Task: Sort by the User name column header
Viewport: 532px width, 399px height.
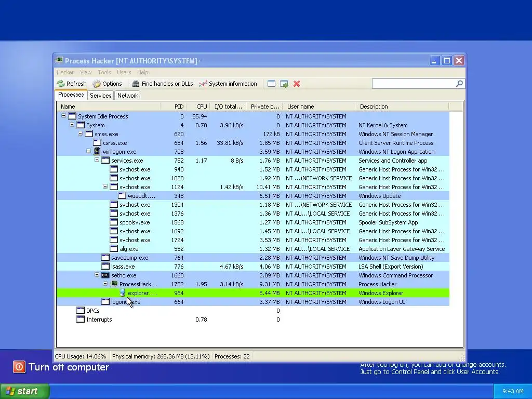Action: point(319,107)
